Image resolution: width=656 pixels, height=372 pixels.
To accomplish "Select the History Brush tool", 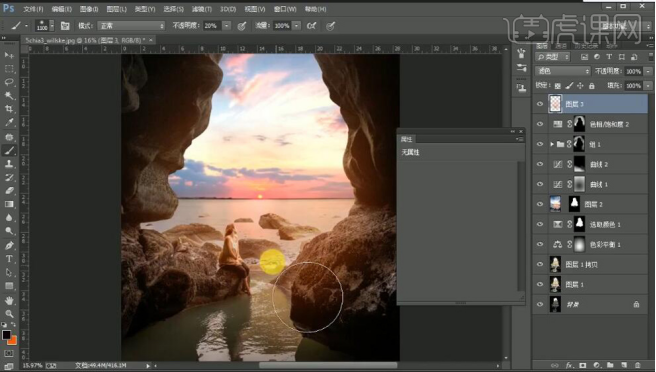I will click(x=9, y=177).
